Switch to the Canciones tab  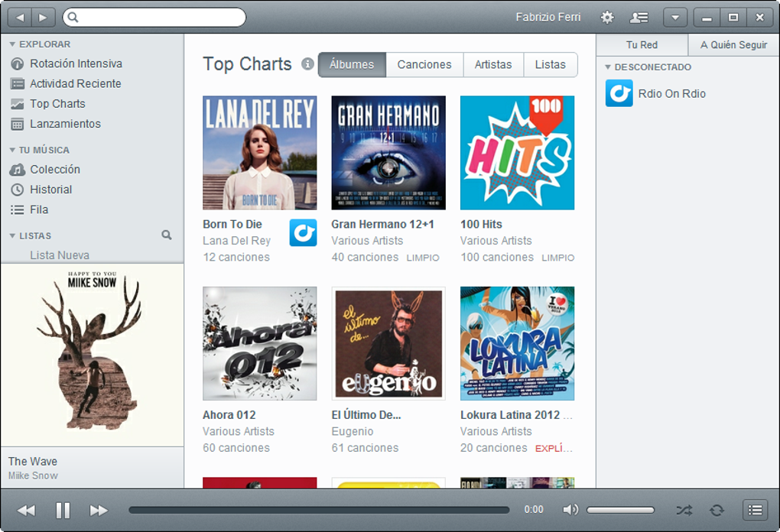coord(424,65)
